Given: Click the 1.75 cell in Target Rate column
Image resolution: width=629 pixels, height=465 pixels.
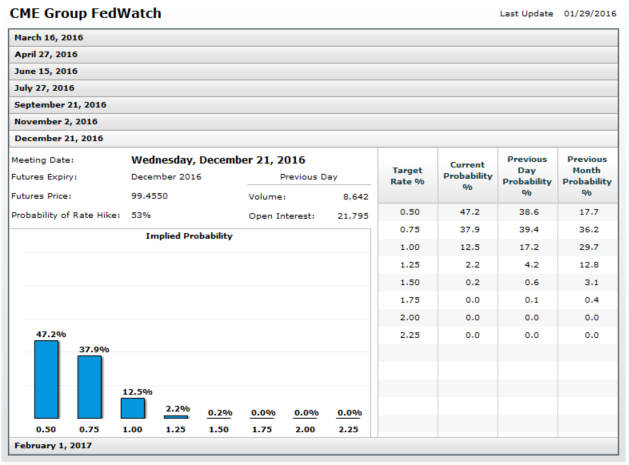Looking at the screenshot, I should click(x=410, y=301).
